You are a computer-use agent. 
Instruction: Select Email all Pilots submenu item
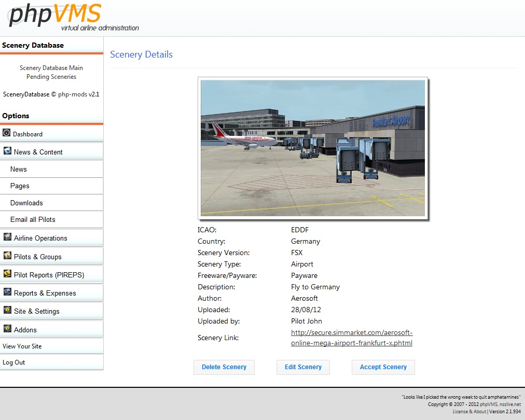pyautogui.click(x=51, y=219)
